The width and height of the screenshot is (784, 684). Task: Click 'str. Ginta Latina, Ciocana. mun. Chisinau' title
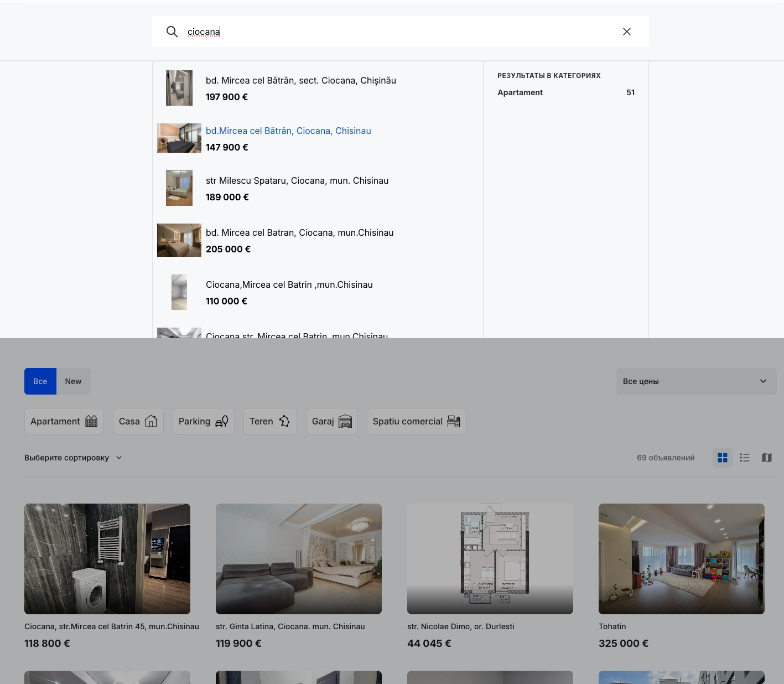pos(290,626)
